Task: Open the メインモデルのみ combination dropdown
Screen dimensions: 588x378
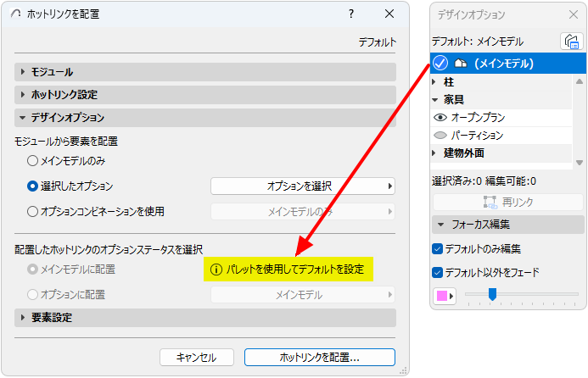Action: (303, 212)
